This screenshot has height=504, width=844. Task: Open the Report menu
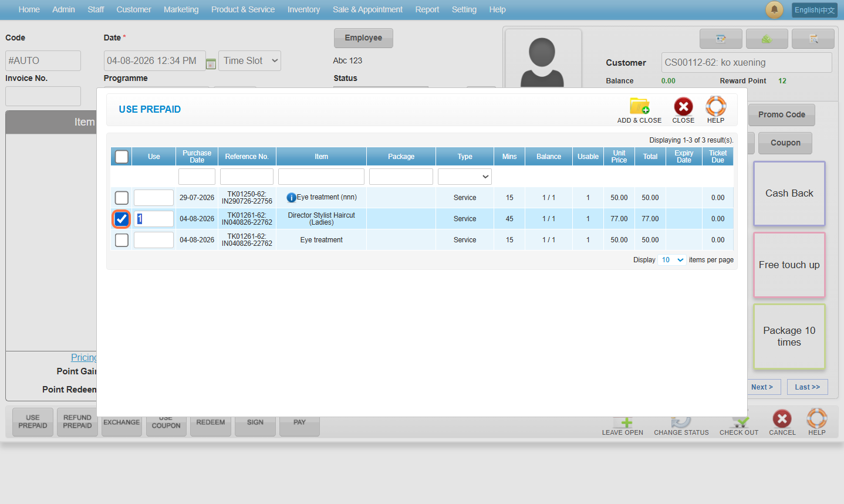427,9
